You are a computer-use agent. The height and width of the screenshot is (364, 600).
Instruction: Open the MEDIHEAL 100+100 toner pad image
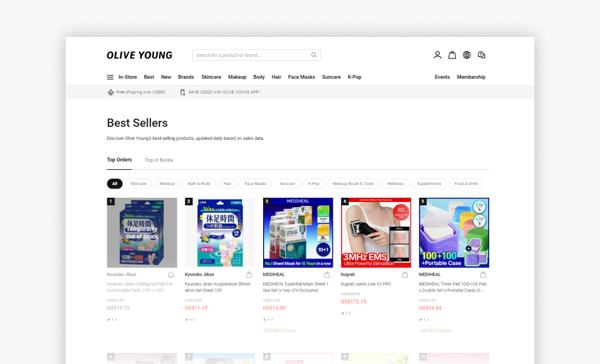pos(454,232)
